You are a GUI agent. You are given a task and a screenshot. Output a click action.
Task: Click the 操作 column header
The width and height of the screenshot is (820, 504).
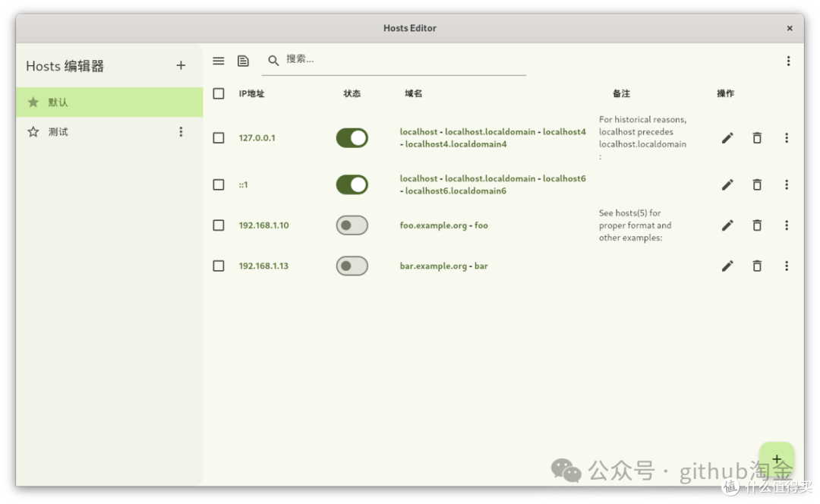(x=725, y=93)
